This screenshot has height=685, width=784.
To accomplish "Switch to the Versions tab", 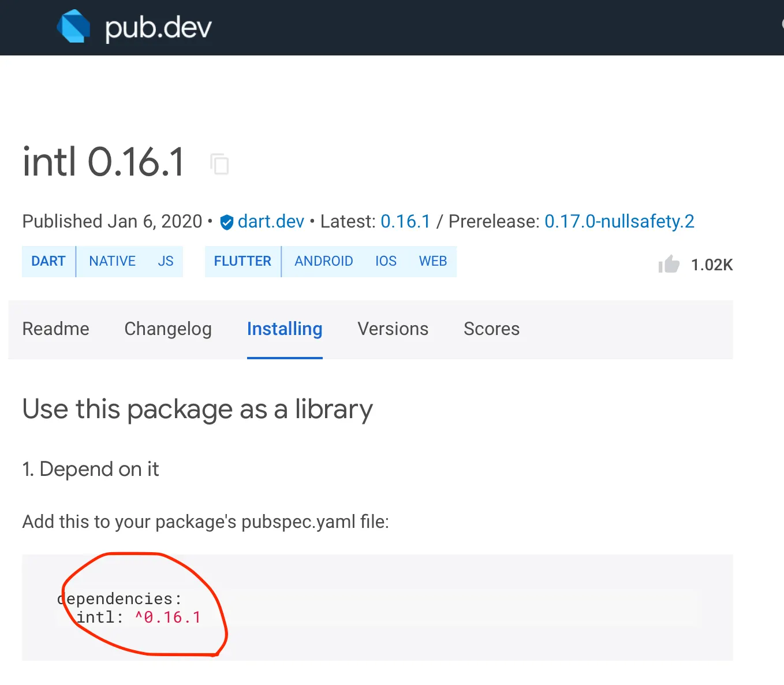I will 393,329.
